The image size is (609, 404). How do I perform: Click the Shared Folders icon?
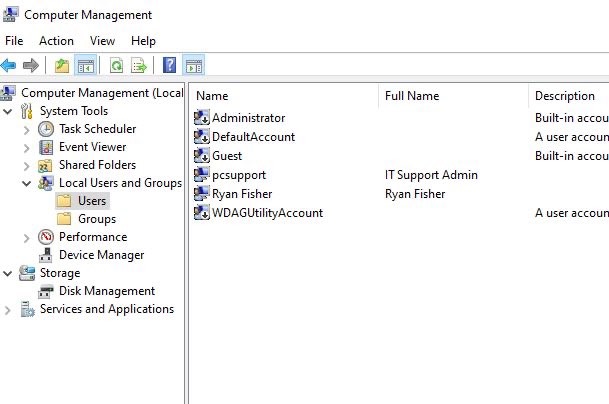45,165
